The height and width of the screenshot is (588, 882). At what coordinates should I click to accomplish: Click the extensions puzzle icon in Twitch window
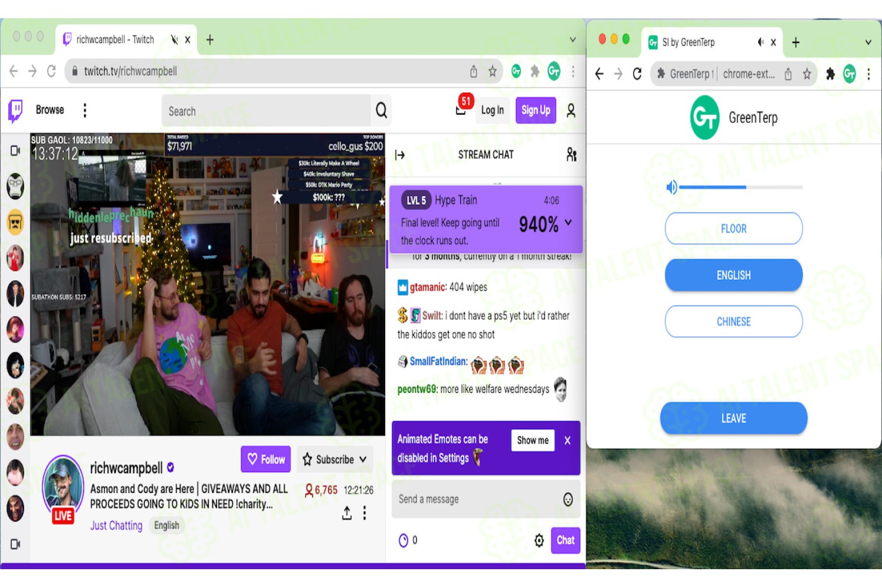click(x=534, y=72)
